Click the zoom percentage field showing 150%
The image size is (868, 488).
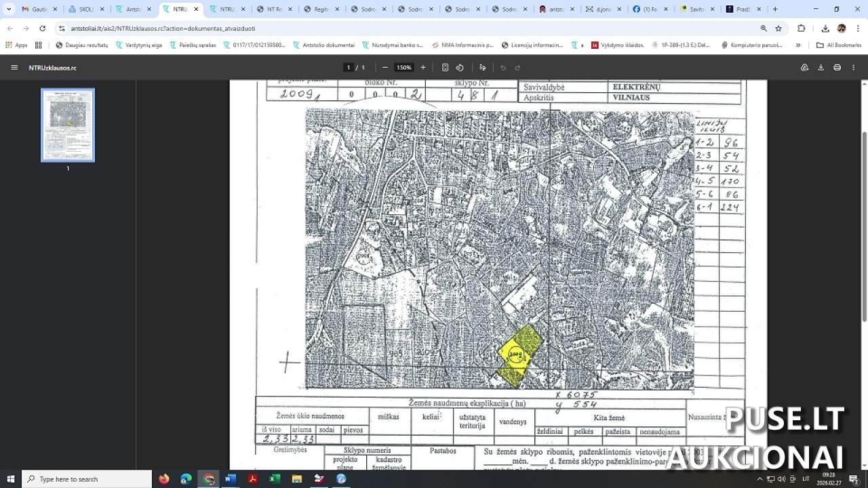click(404, 68)
